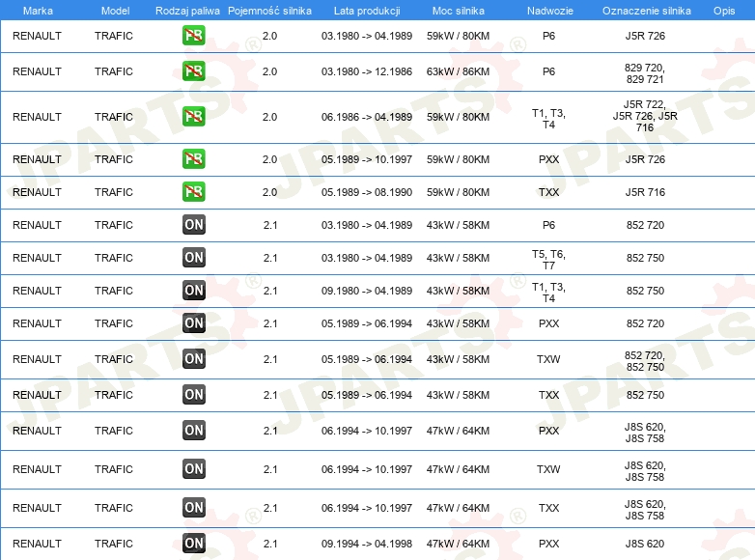The width and height of the screenshot is (755, 560).
Task: Click petrol icon in J5R 726 P6 row
Action: [x=193, y=36]
